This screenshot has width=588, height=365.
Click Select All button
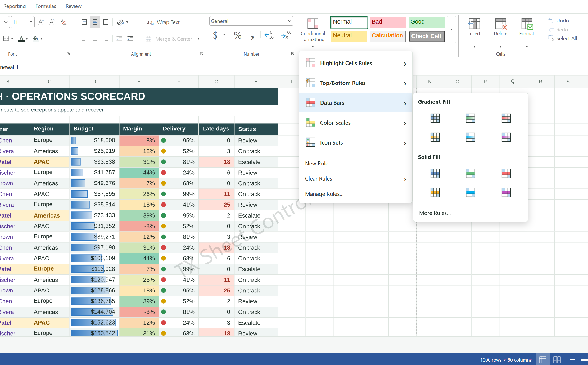(563, 38)
